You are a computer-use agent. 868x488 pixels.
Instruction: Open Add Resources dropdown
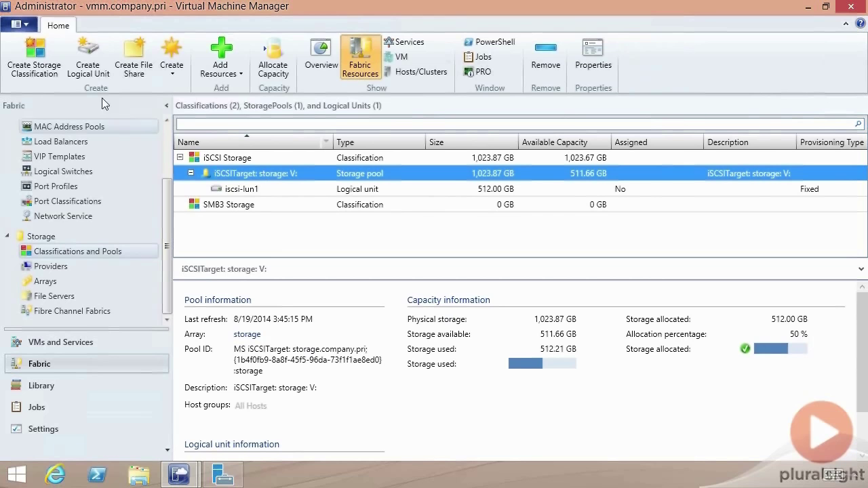coord(221,58)
